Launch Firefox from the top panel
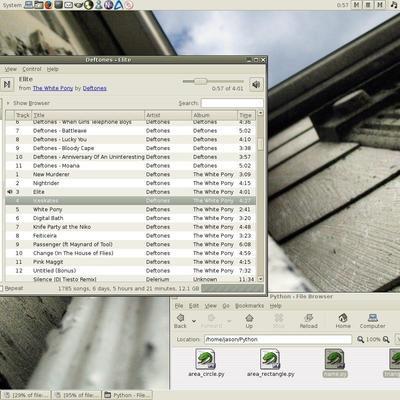 (49, 5)
